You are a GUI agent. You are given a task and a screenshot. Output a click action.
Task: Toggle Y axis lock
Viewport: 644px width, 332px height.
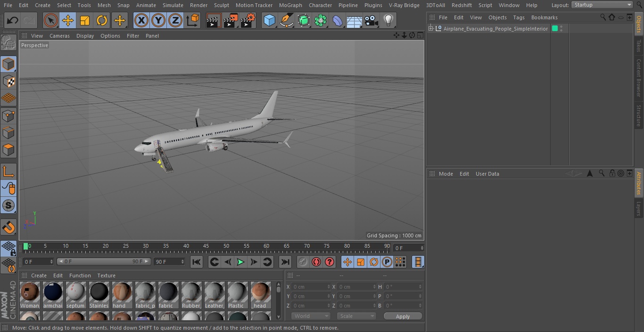[x=158, y=20]
